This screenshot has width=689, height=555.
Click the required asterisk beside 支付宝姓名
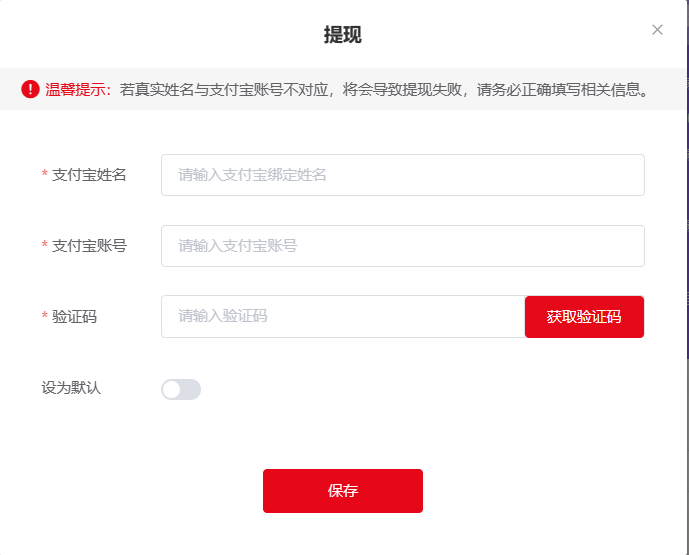pos(44,174)
